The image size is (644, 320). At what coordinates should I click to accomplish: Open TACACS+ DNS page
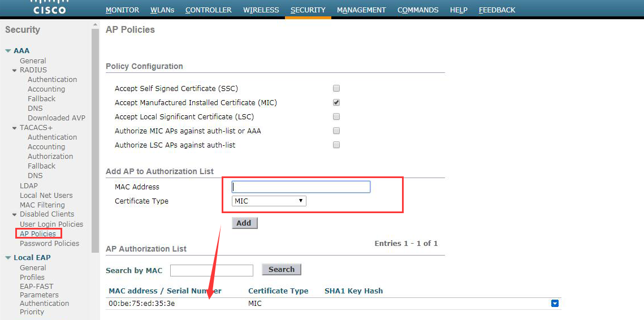coord(35,176)
